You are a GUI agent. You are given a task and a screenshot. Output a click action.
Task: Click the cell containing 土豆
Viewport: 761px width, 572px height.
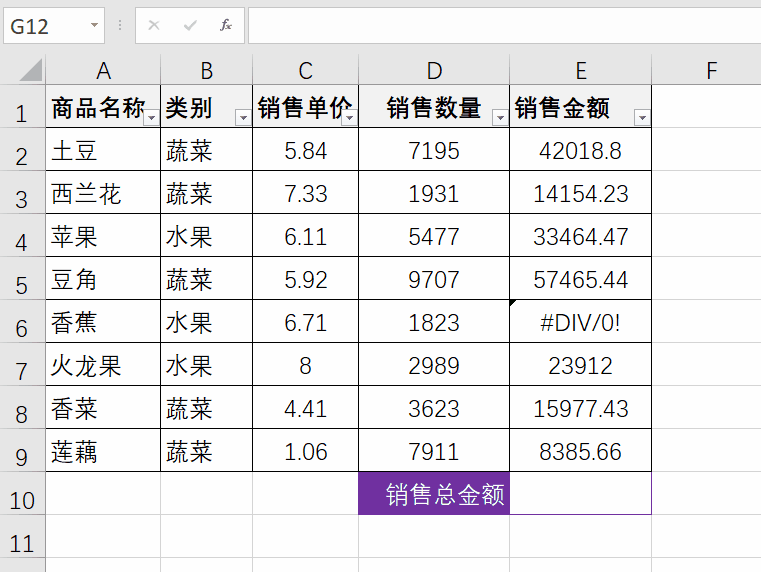pos(103,149)
